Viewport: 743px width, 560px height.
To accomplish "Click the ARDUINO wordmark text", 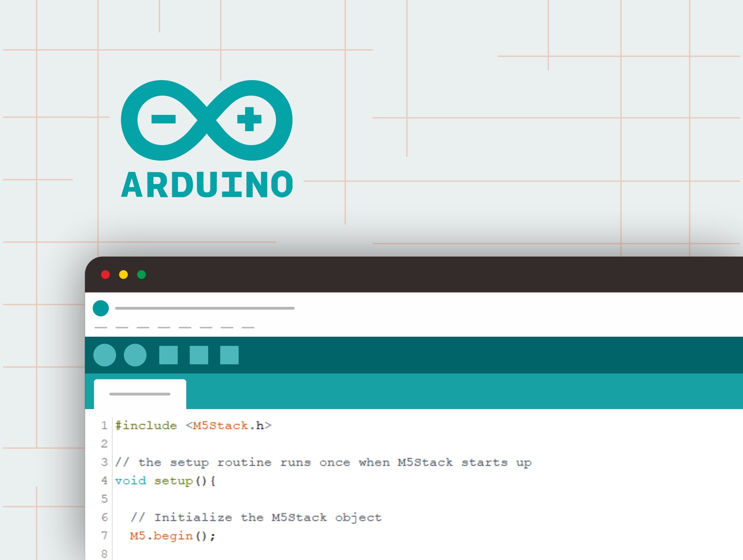I will point(207,184).
